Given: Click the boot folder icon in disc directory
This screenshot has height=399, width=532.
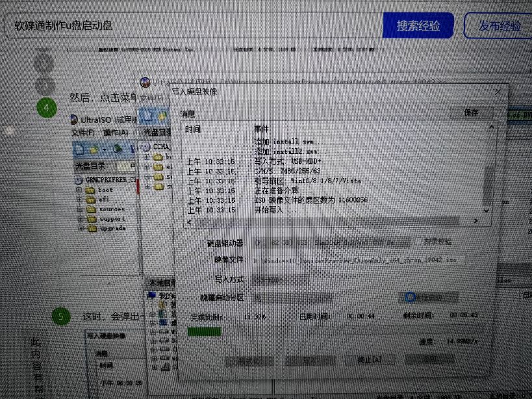Looking at the screenshot, I should click(x=90, y=190).
